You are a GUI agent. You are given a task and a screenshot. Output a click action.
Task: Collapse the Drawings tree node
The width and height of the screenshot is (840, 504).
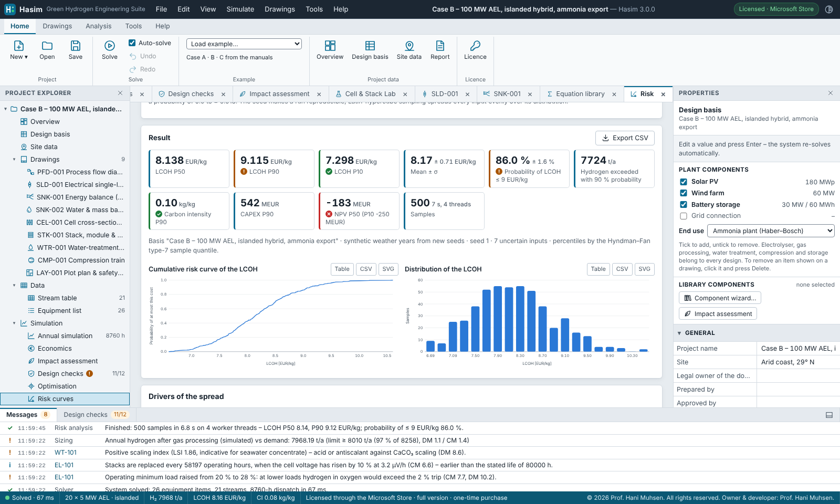click(x=14, y=160)
